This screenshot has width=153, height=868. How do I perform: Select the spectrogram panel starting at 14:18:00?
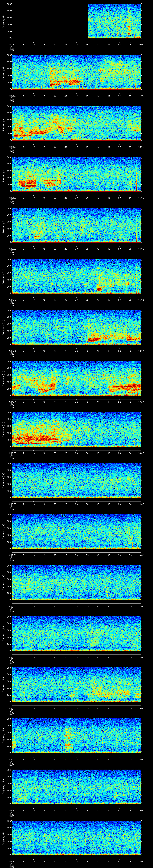click(77, 481)
